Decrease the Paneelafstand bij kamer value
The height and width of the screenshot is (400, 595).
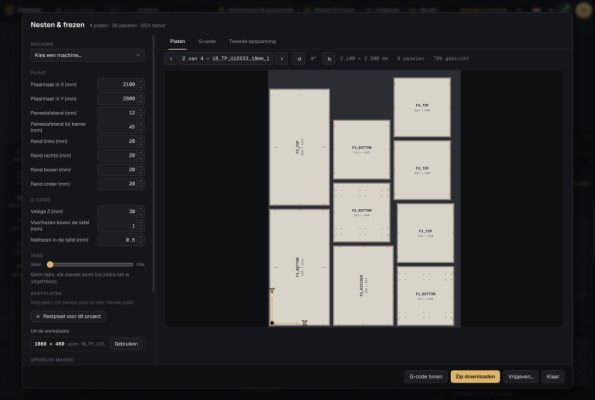click(x=141, y=130)
